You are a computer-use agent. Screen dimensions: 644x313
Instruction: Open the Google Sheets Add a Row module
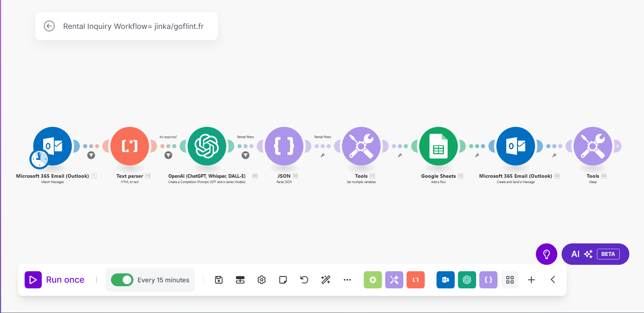pyautogui.click(x=438, y=146)
